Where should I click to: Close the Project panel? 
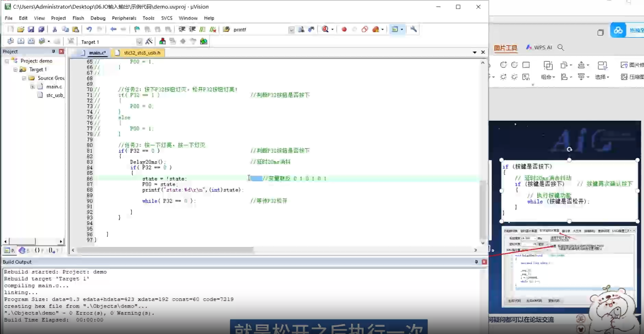61,51
